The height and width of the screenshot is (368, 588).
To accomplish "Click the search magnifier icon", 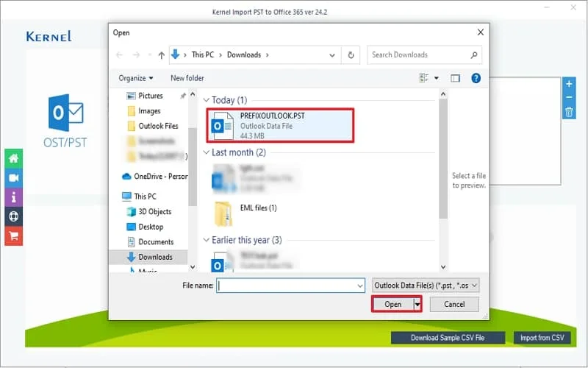I will [x=474, y=54].
